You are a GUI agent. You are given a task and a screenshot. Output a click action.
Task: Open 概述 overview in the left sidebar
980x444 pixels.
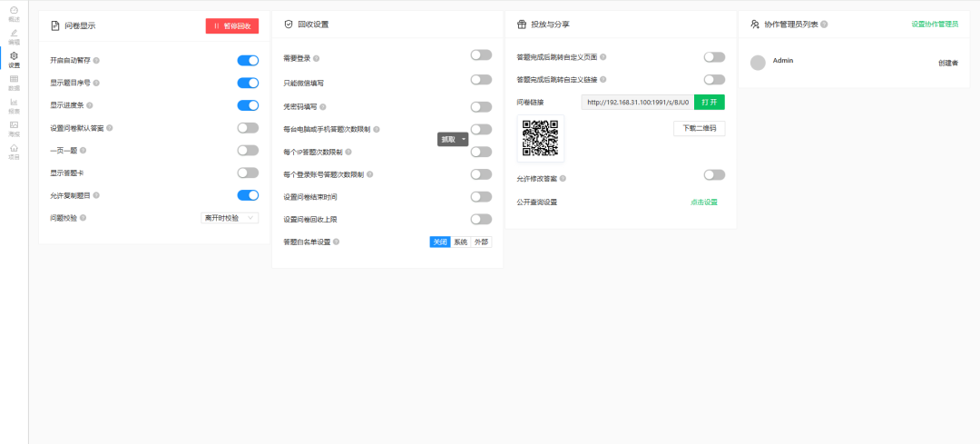pyautogui.click(x=14, y=13)
